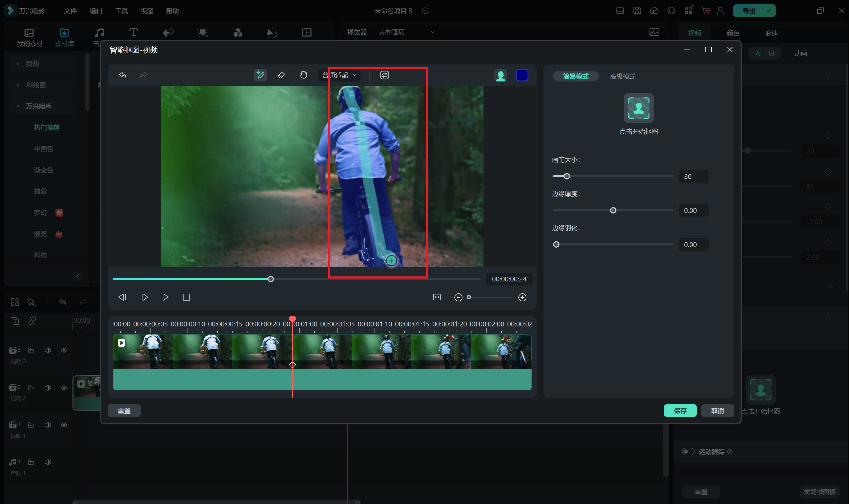The width and height of the screenshot is (849, 504).
Task: Collapse the 万兴喵库 tree item
Action: 18,106
